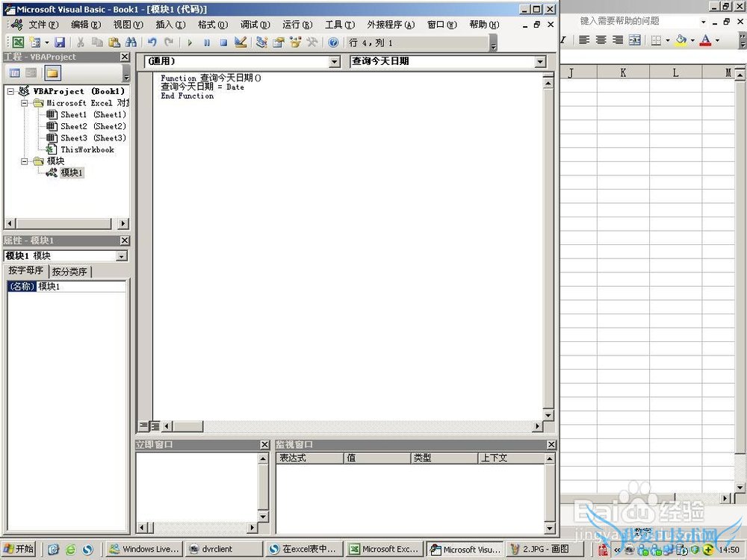Open the 插入 menu
The width and height of the screenshot is (747, 560).
point(170,25)
